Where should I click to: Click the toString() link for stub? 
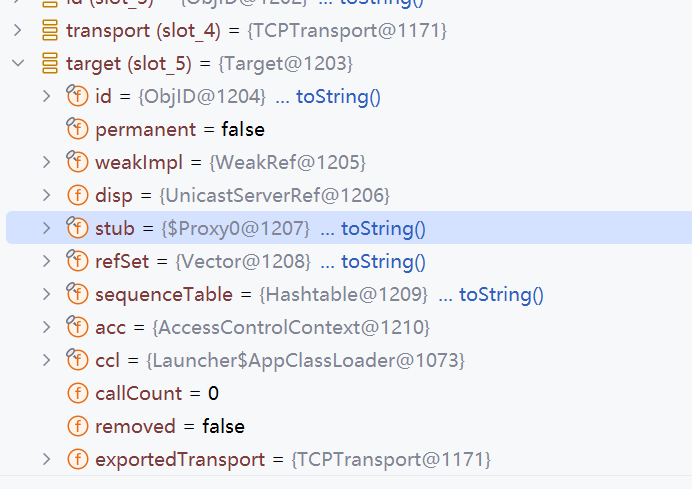click(x=383, y=228)
